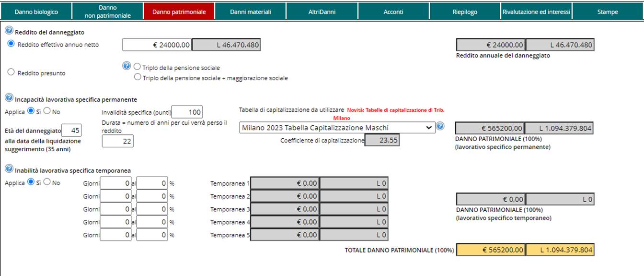
Task: Open Danno patrimoniale tab
Action: click(179, 12)
